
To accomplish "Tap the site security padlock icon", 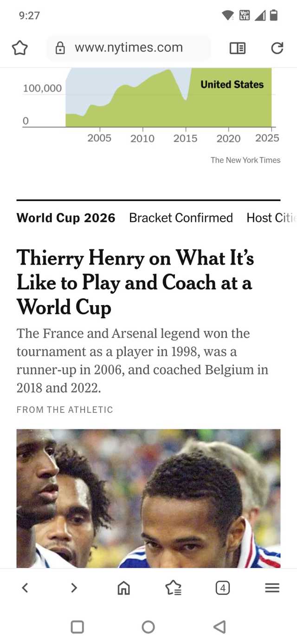I will (60, 48).
